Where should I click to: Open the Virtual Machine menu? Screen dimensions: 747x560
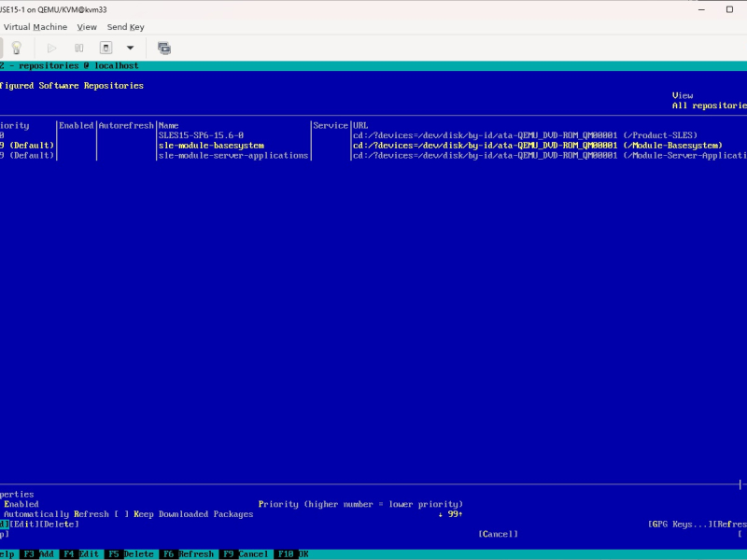pyautogui.click(x=35, y=27)
